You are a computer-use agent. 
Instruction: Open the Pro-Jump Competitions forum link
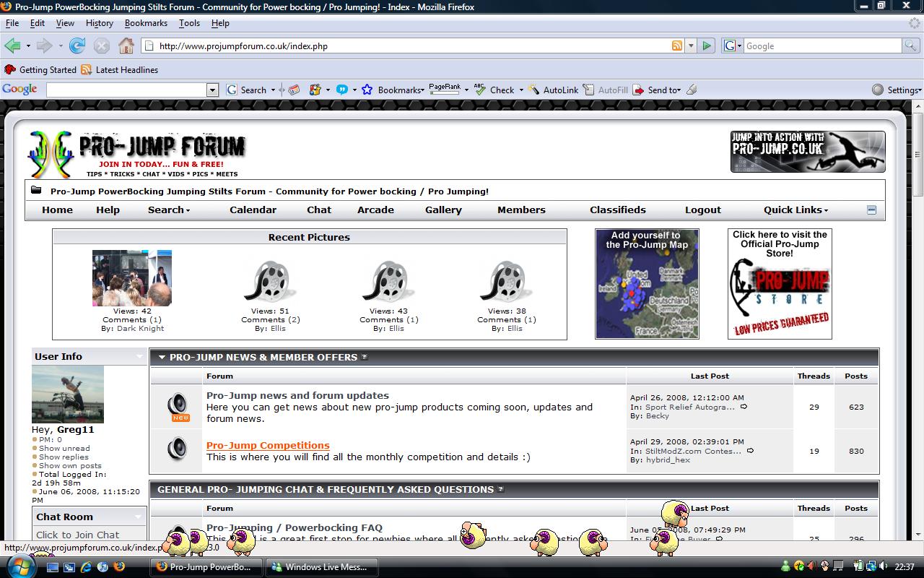268,445
